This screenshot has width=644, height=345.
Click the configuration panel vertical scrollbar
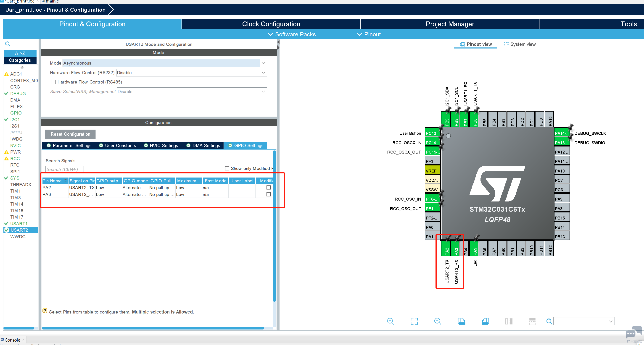274,226
